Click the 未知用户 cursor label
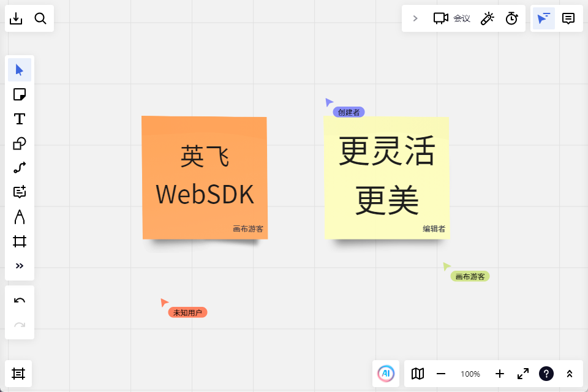The height and width of the screenshot is (392, 588). point(187,312)
